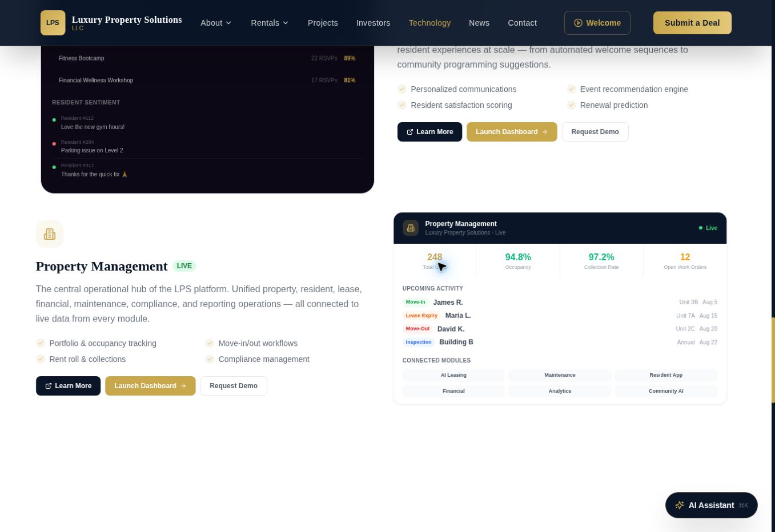Expand the About dropdown menu
Image resolution: width=775 pixels, height=532 pixels.
(x=216, y=23)
